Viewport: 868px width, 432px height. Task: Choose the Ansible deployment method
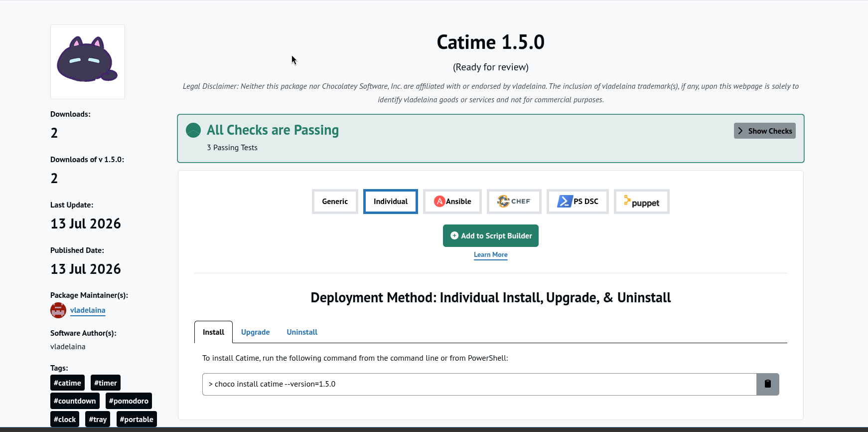point(452,202)
